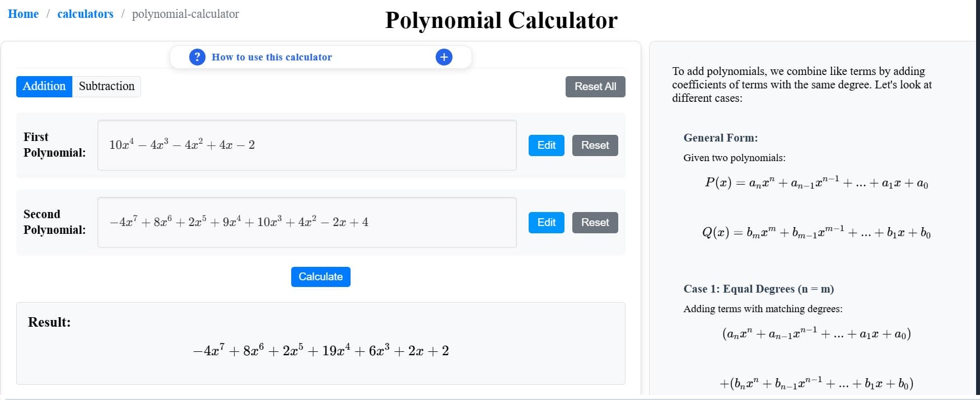
Task: Click inside the second polynomial input field
Action: (x=307, y=222)
